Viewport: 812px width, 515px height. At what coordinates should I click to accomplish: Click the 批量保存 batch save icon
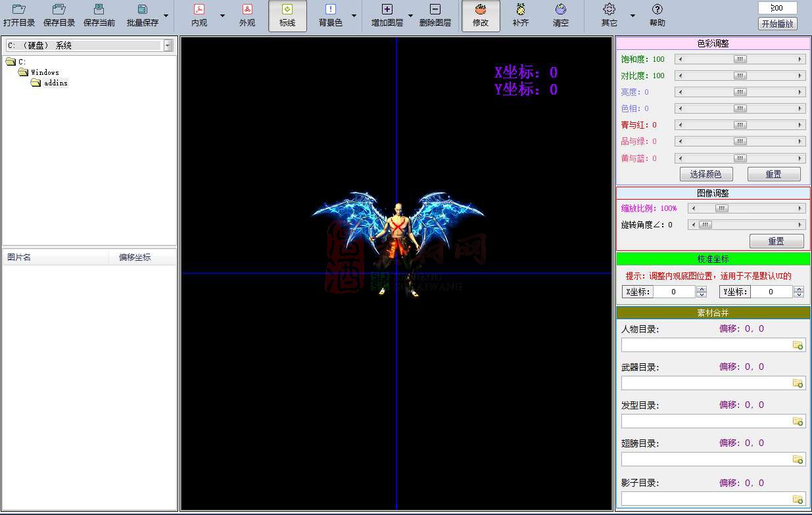(143, 10)
